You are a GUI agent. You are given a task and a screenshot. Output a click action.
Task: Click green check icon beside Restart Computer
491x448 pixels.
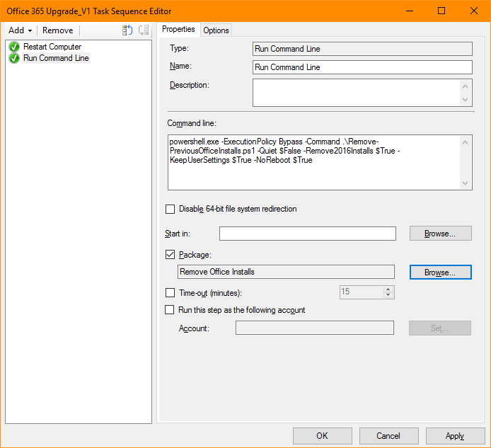(14, 47)
